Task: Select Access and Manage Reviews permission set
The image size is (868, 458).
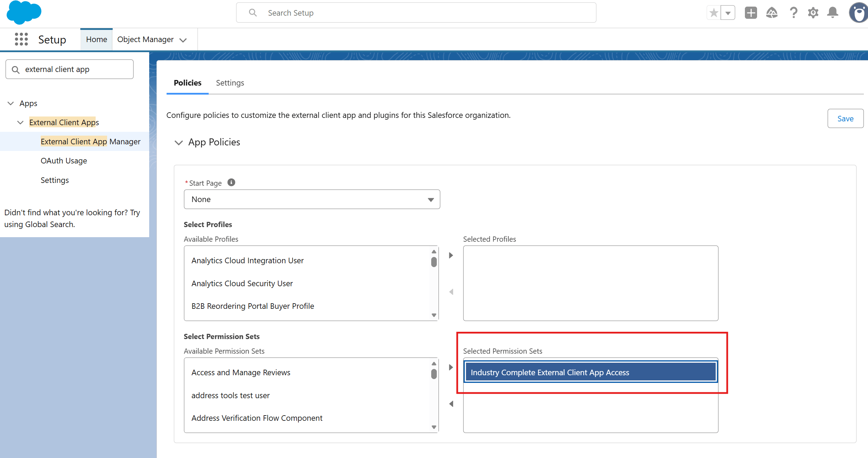Action: 307,372
